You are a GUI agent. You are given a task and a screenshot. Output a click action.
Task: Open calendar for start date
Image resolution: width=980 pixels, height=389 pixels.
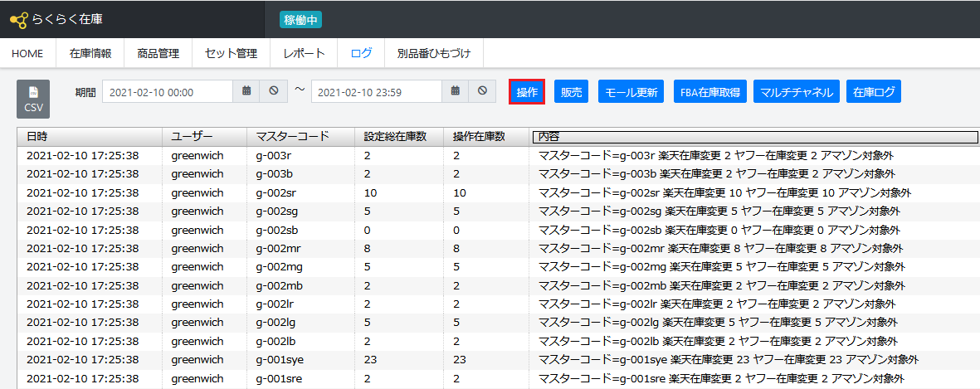tap(246, 91)
